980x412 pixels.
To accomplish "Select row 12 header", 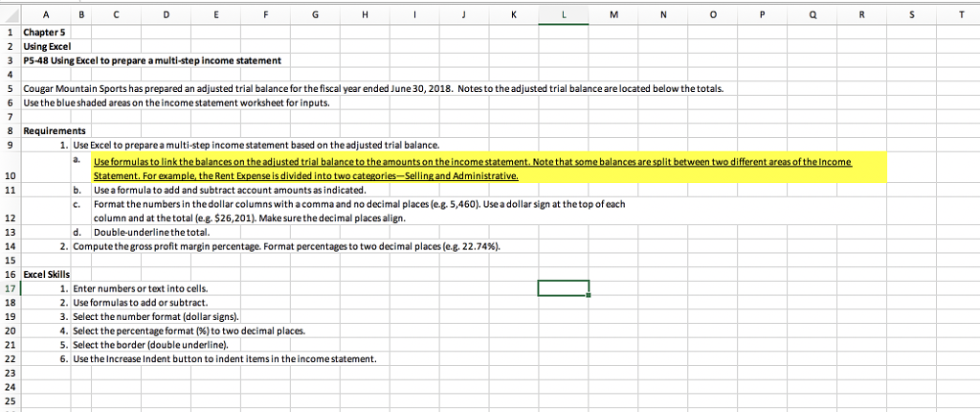I will [11, 212].
